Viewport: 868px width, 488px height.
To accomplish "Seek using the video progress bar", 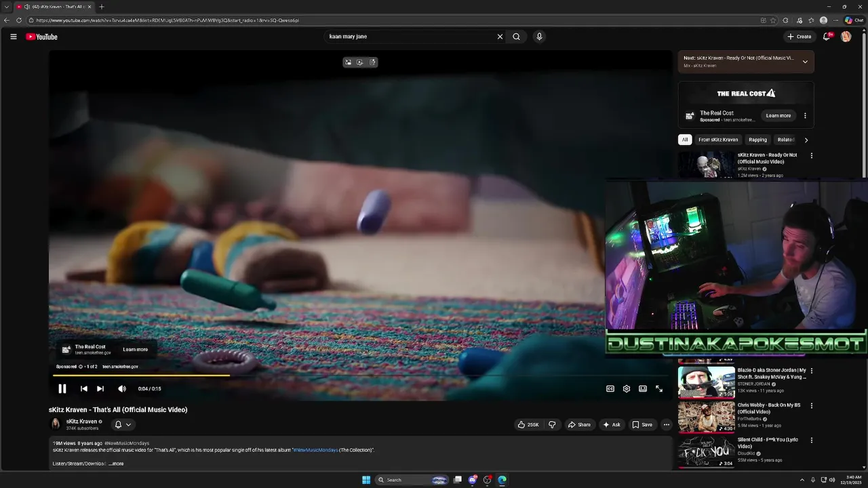I will (361, 375).
